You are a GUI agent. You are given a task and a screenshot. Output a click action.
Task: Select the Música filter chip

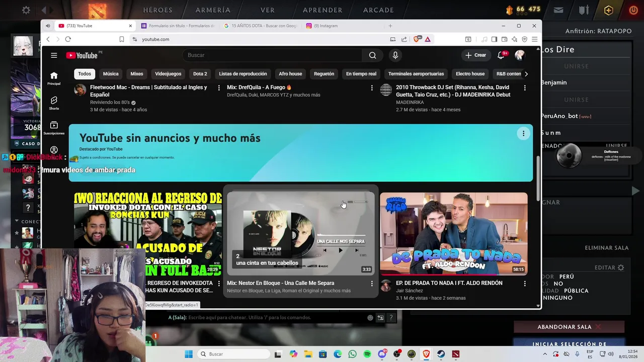111,74
